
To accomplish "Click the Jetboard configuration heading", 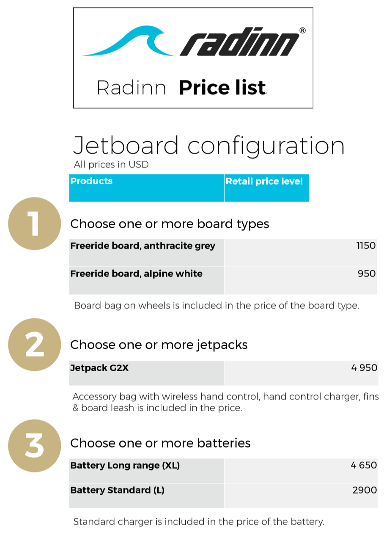I will (209, 146).
